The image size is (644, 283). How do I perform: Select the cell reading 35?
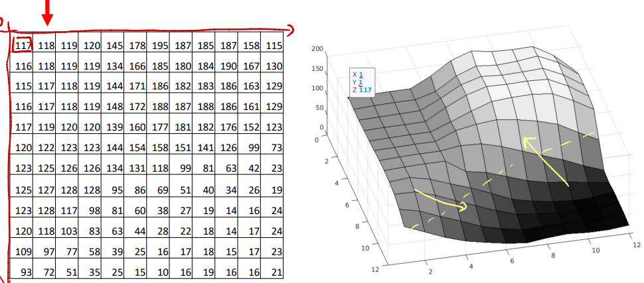point(90,267)
